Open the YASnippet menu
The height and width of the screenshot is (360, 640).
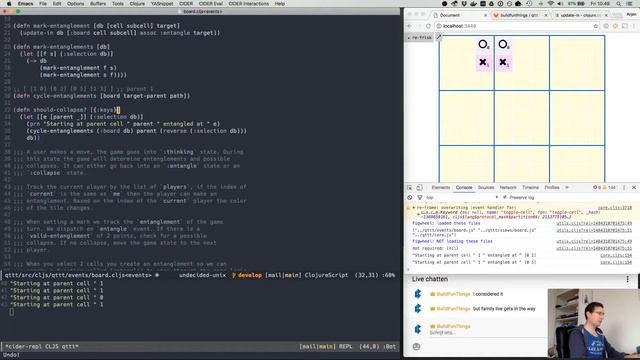point(162,4)
